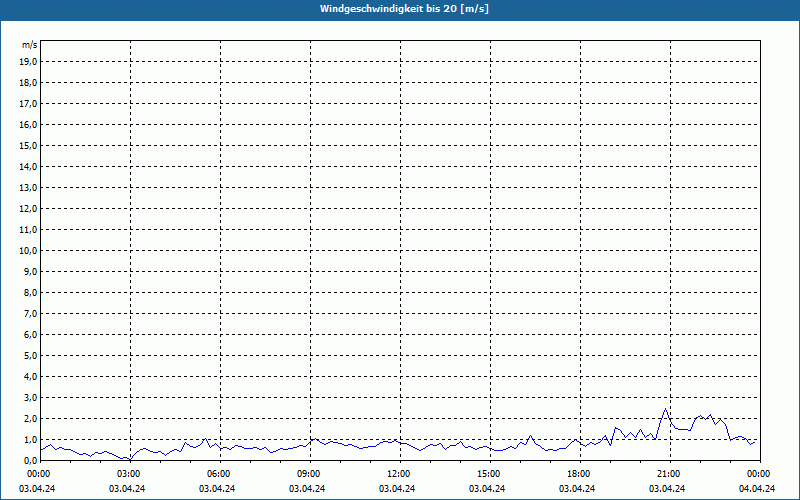Click the 15:00 time axis label
The image size is (800, 500).
(x=489, y=474)
